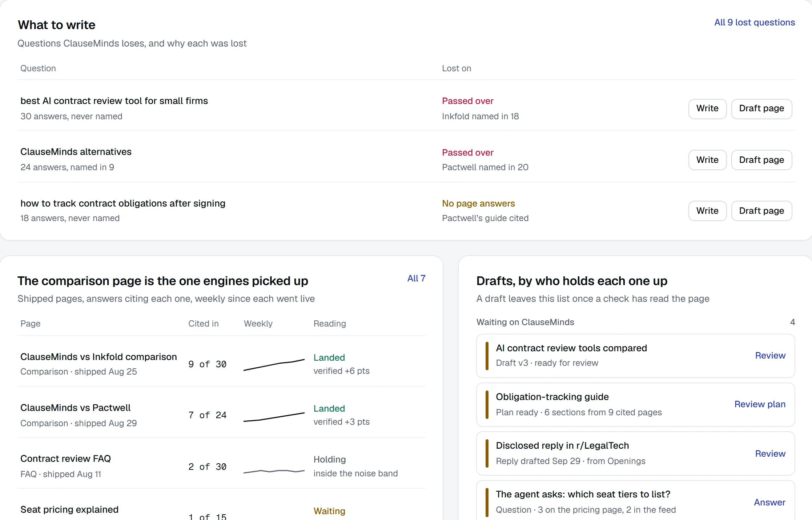
Task: Select the ClauseMinds vs Pactwell page title
Action: [x=75, y=408]
